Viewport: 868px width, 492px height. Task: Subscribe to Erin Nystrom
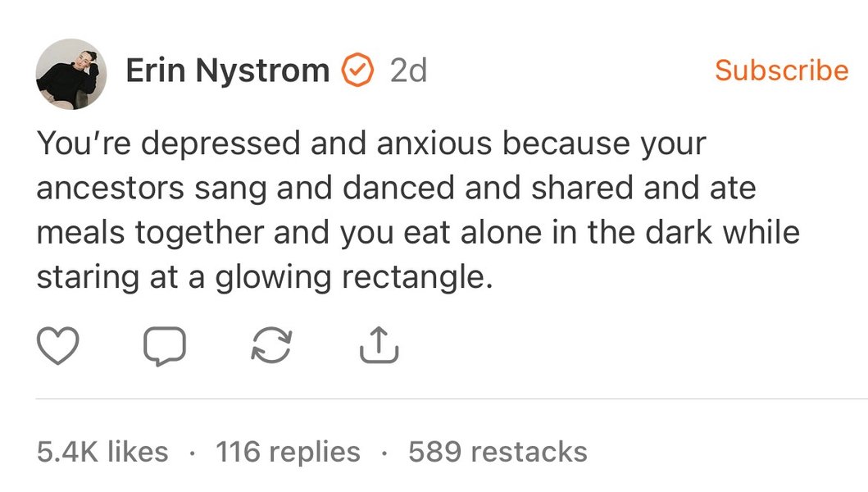[x=781, y=71]
